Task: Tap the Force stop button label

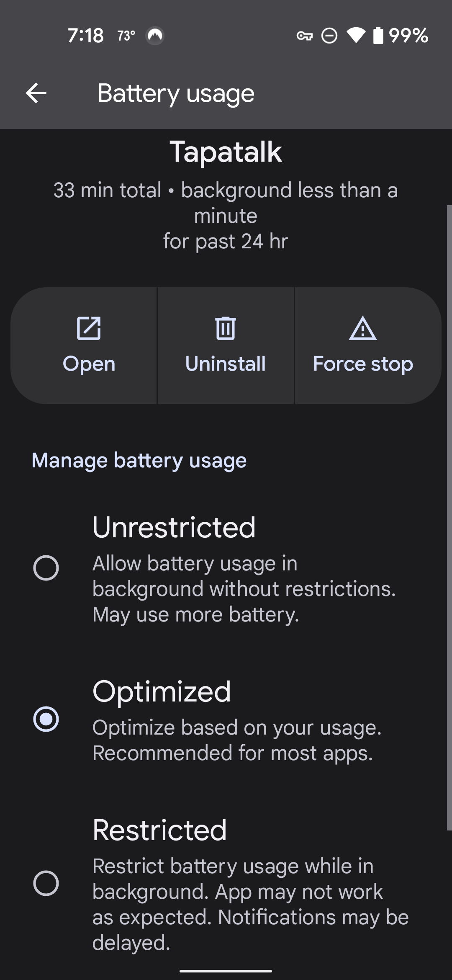Action: coord(363,364)
